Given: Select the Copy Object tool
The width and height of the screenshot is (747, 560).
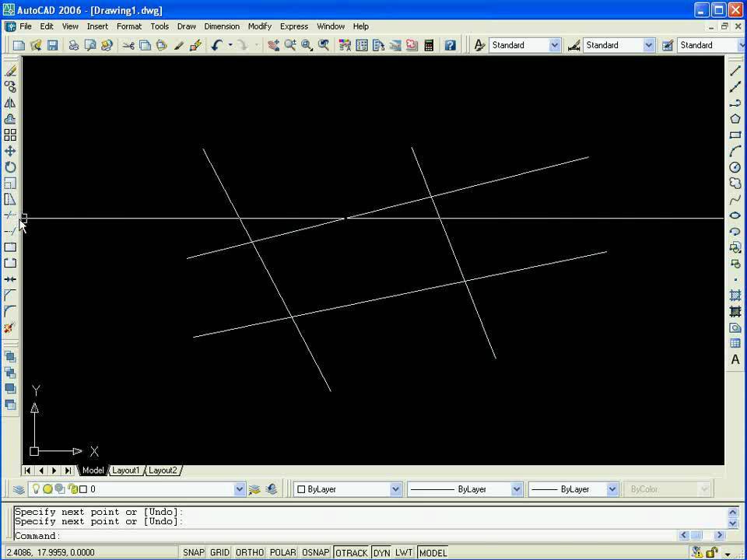Looking at the screenshot, I should 10,86.
